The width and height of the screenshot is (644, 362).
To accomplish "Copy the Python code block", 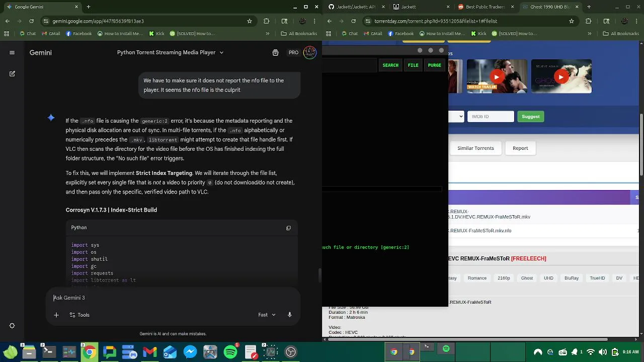I will pos(288,228).
